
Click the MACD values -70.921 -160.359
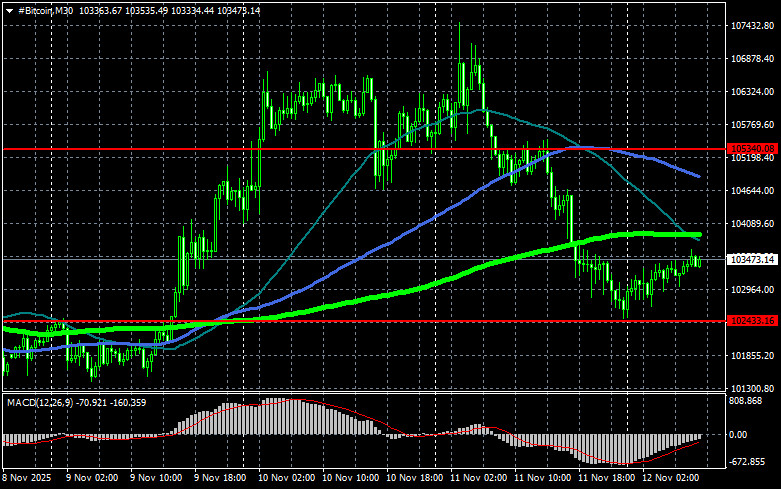tap(113, 402)
